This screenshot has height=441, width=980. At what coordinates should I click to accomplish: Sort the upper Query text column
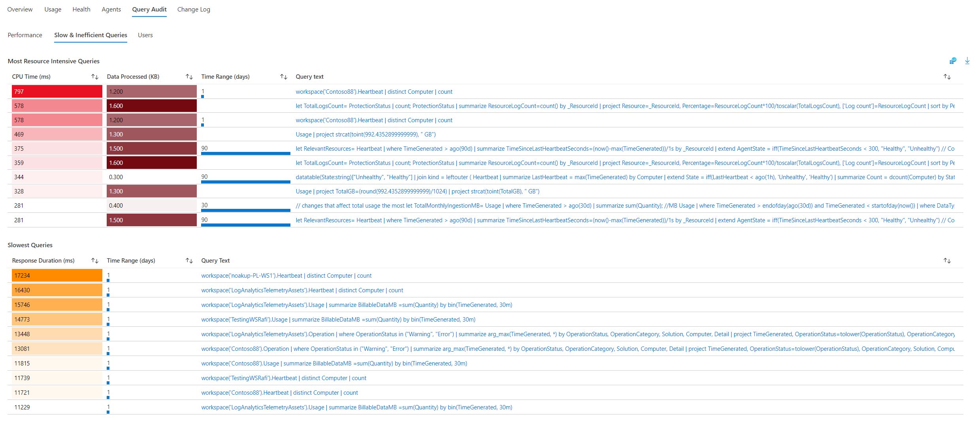coord(947,77)
